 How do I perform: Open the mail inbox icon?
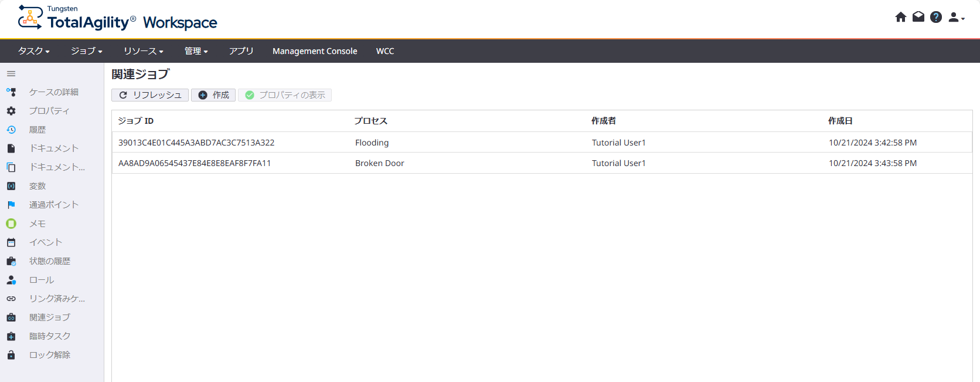click(918, 17)
